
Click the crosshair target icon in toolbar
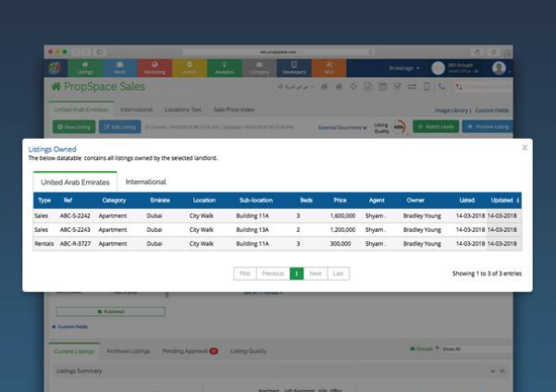pos(353,87)
